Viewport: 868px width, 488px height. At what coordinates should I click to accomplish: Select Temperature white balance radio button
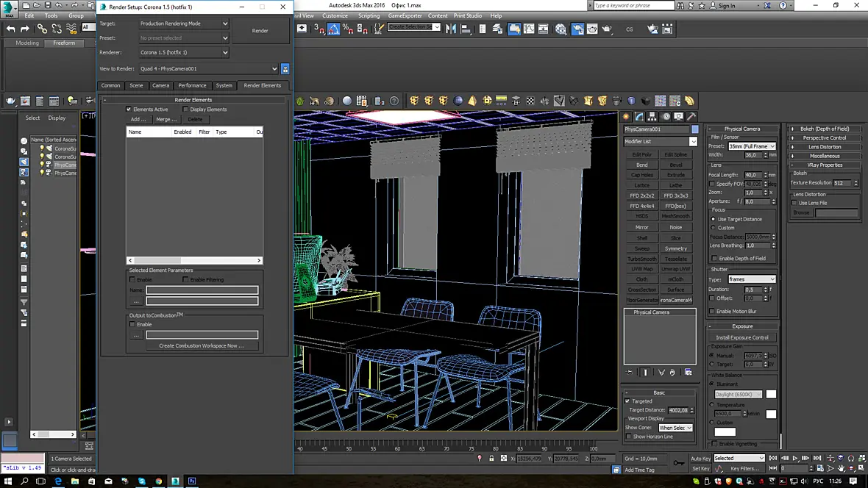click(712, 404)
